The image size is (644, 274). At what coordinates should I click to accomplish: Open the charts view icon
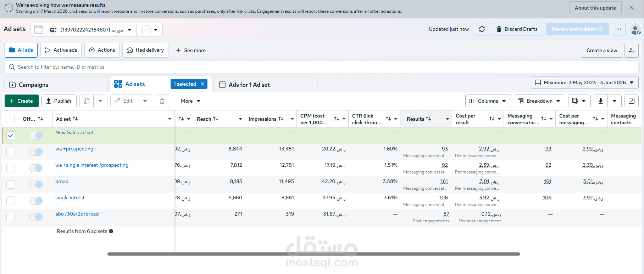pos(632,101)
